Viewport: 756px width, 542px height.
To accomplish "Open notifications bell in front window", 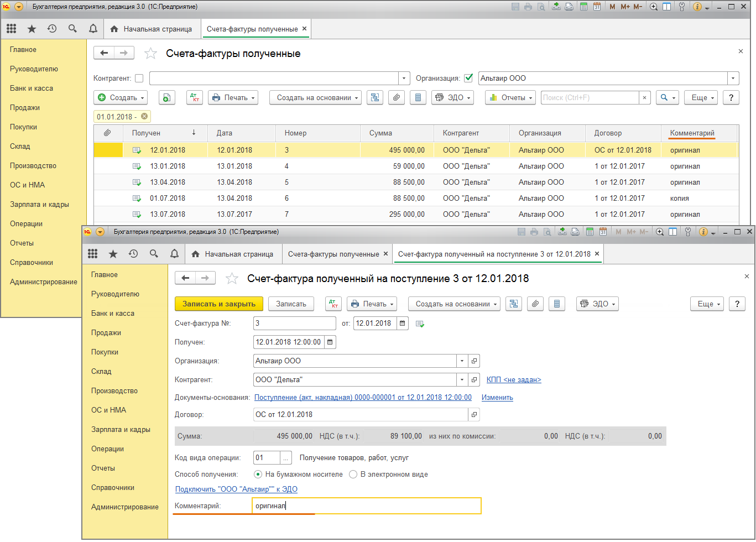I will coord(174,254).
